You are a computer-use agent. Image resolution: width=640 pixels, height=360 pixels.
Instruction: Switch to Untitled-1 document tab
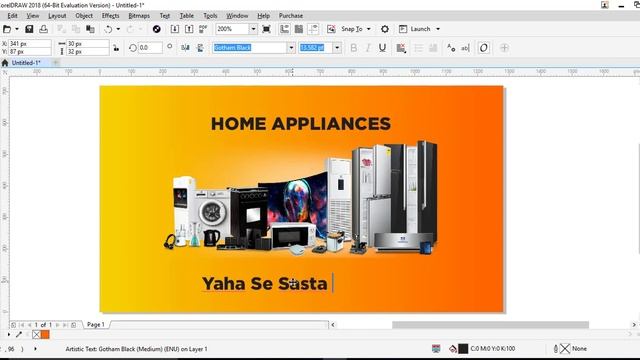pyautogui.click(x=26, y=63)
